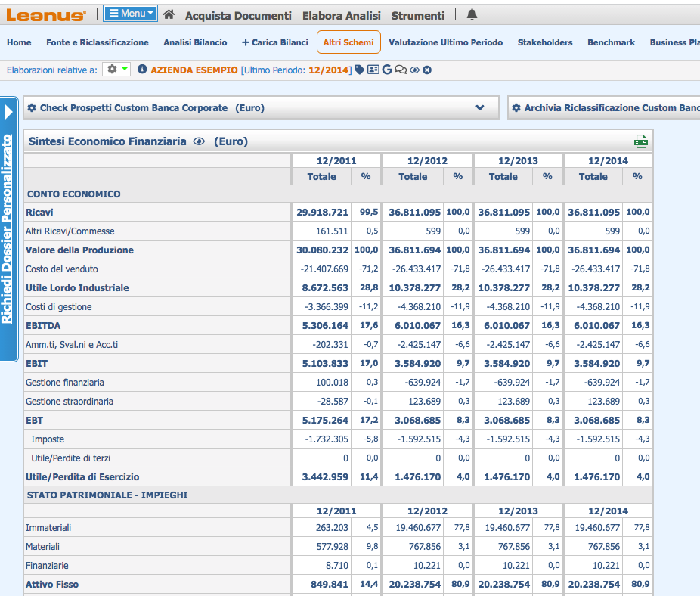Click the info icon before AZIENDA ESEMPIO

coord(142,70)
